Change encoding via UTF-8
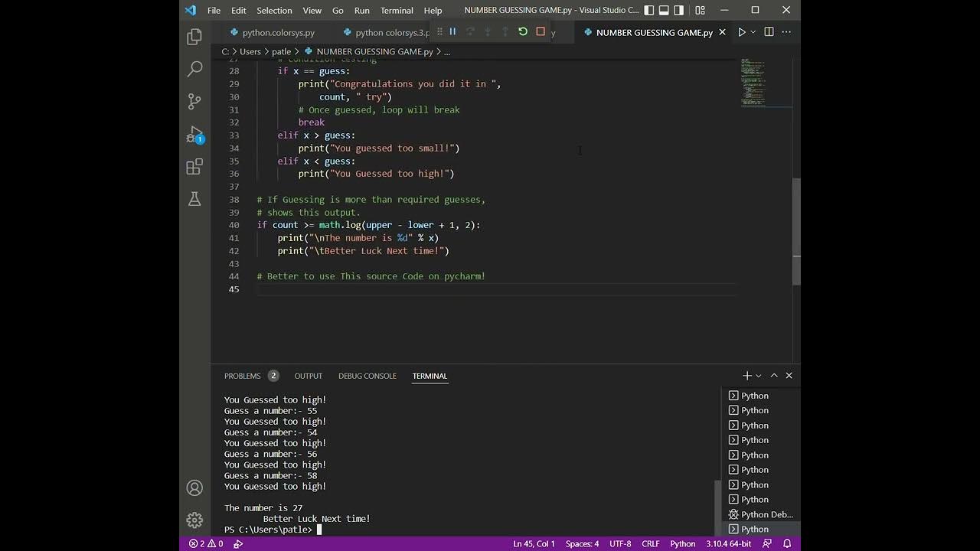This screenshot has height=551, width=980. pyautogui.click(x=620, y=544)
